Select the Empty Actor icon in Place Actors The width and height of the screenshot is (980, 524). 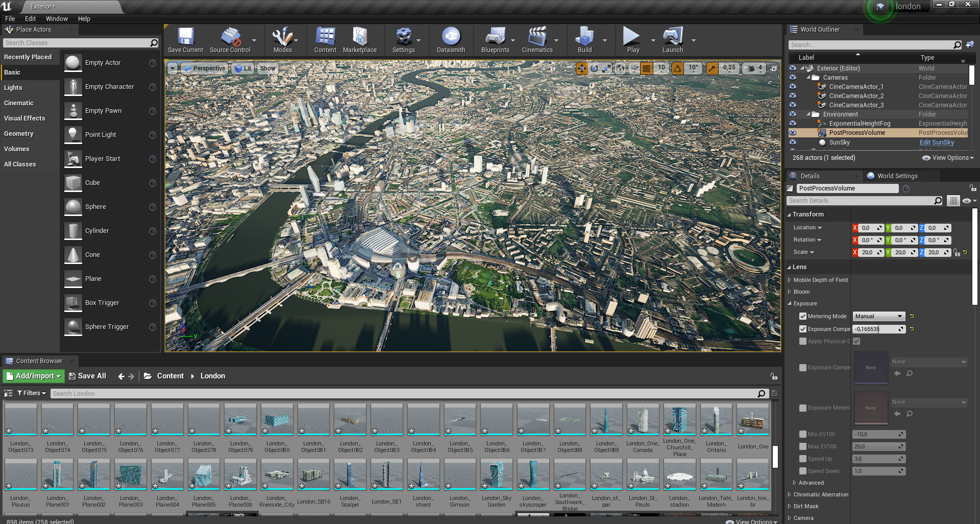coord(73,63)
